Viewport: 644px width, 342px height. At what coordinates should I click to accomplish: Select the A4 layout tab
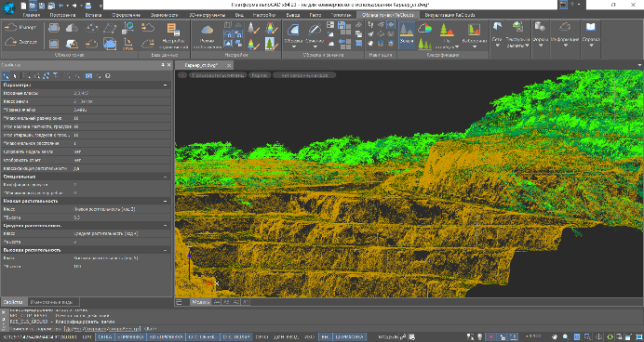pyautogui.click(x=217, y=302)
